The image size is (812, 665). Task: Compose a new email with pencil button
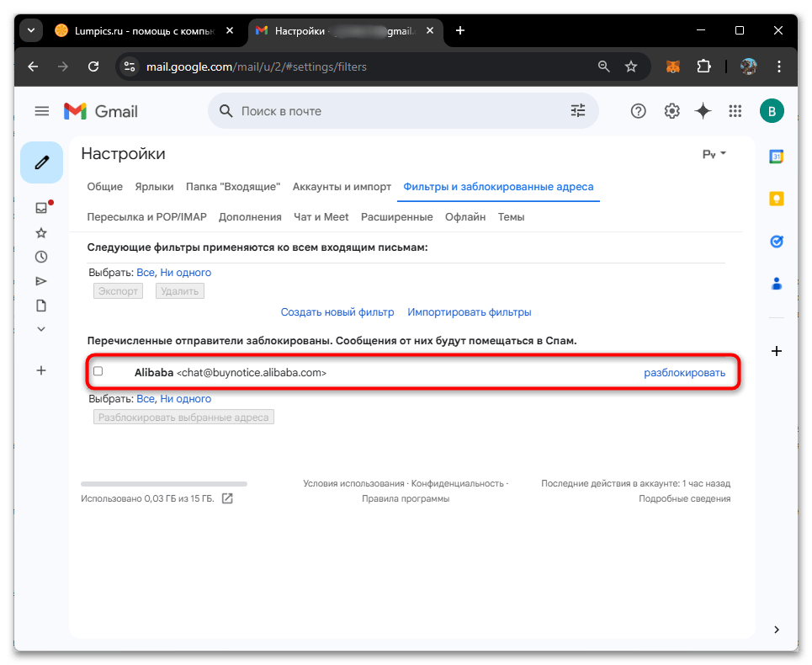(x=41, y=162)
